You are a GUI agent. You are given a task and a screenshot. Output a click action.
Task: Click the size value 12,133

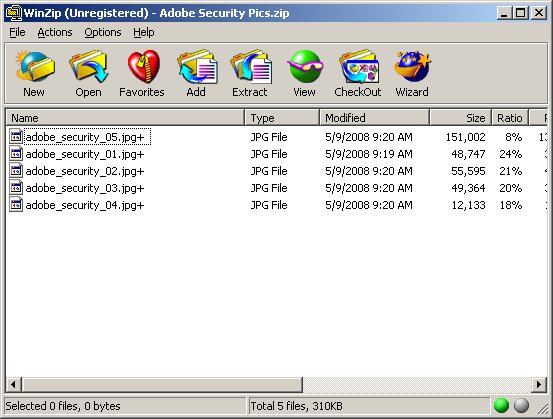click(468, 205)
